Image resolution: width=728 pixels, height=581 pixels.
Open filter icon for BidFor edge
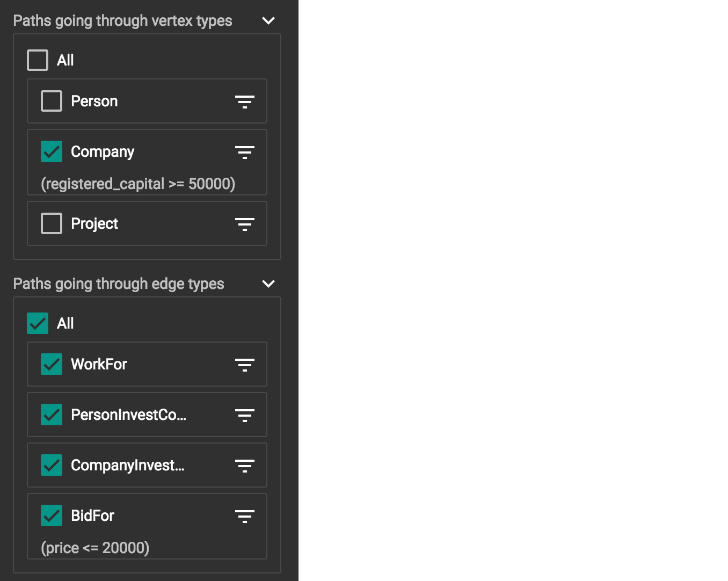pyautogui.click(x=245, y=516)
